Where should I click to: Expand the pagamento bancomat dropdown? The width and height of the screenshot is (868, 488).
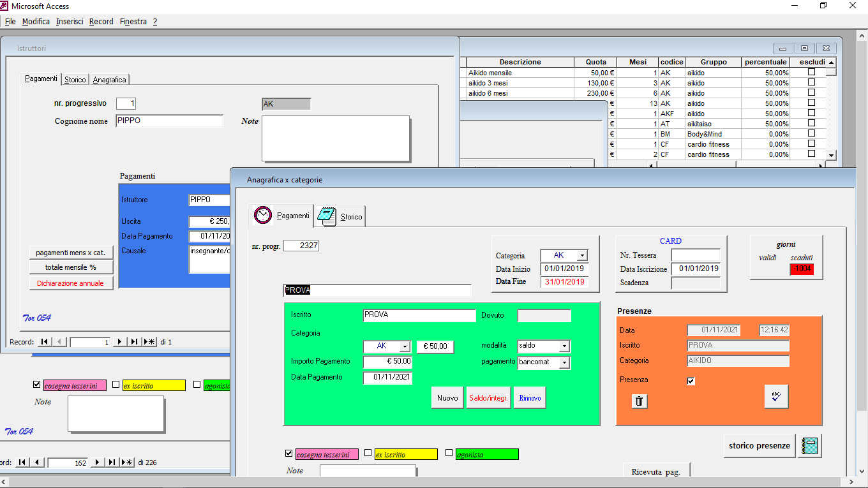564,363
